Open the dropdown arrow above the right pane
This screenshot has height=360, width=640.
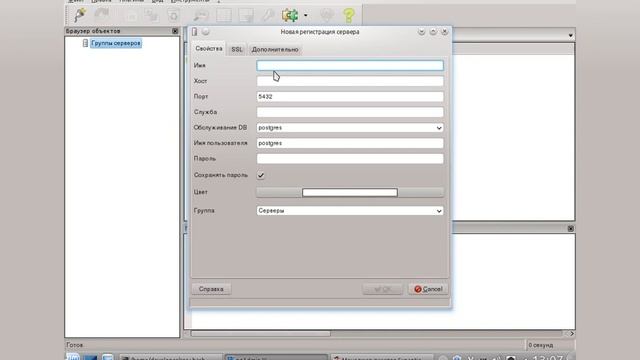click(x=570, y=36)
